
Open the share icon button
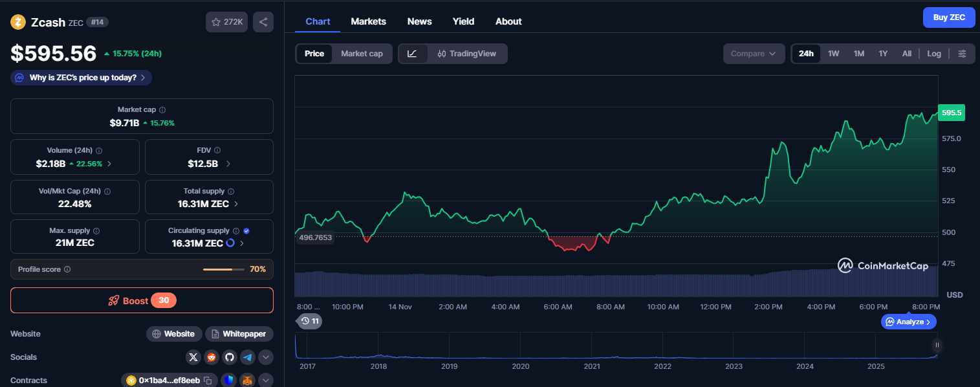click(263, 22)
